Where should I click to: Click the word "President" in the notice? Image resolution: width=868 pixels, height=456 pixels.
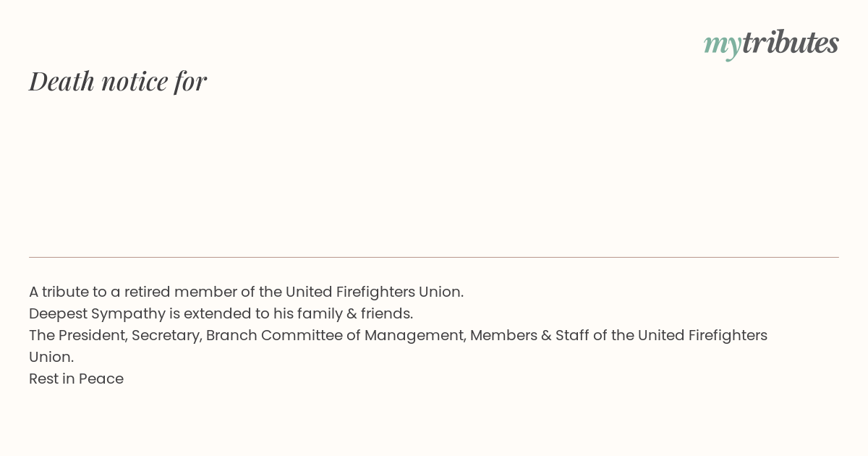pos(91,335)
